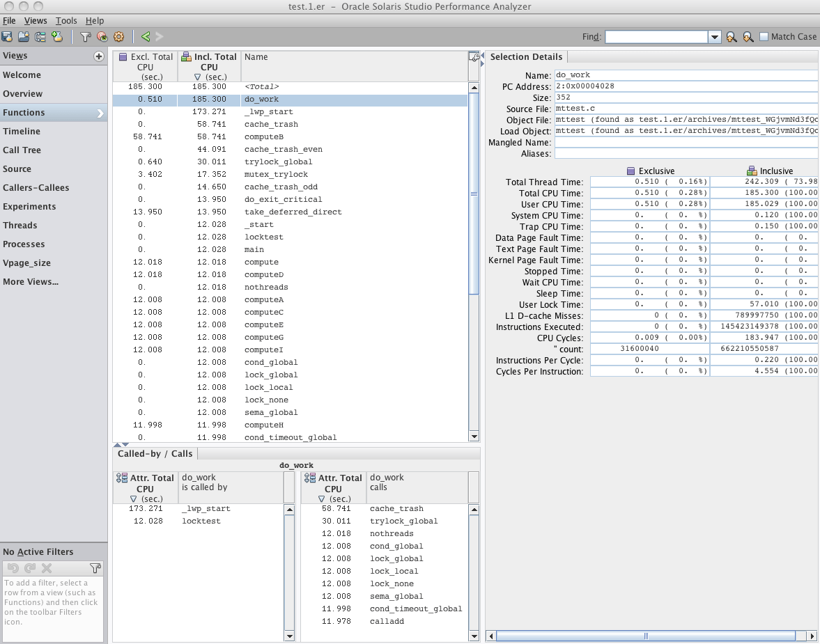
Task: Click inside the Find text field
Action: [656, 37]
